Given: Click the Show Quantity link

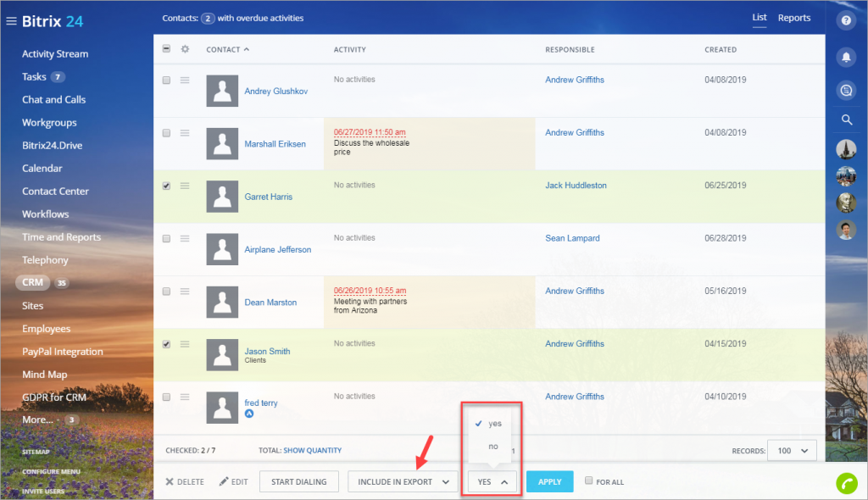Looking at the screenshot, I should tap(312, 450).
